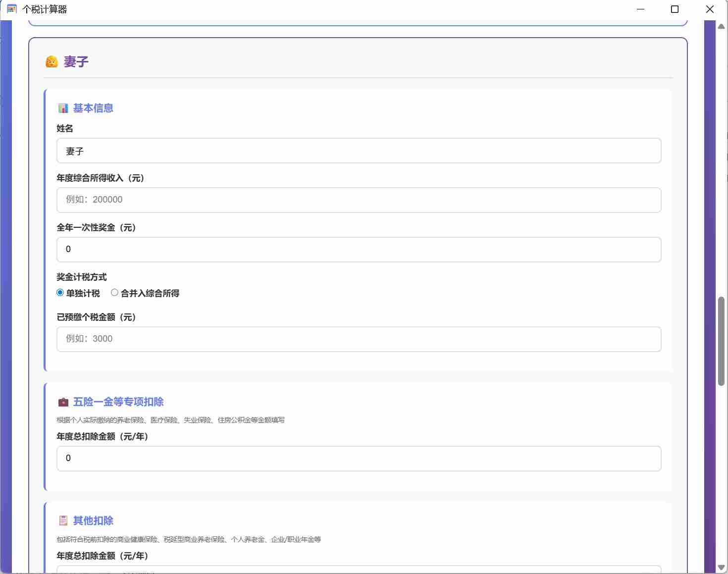Viewport: 728px width, 574px height.
Task: Select the 合并入综合所得 radio option
Action: pyautogui.click(x=114, y=293)
